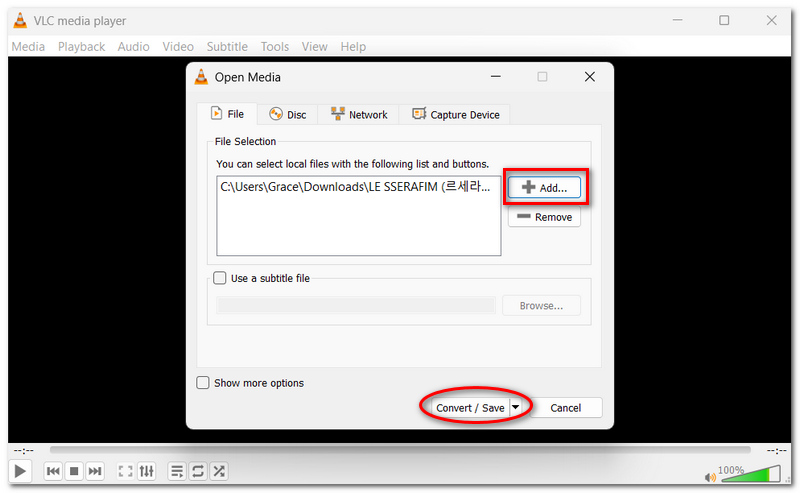Open the View menu
Viewport: 800px width, 493px height.
(x=314, y=46)
